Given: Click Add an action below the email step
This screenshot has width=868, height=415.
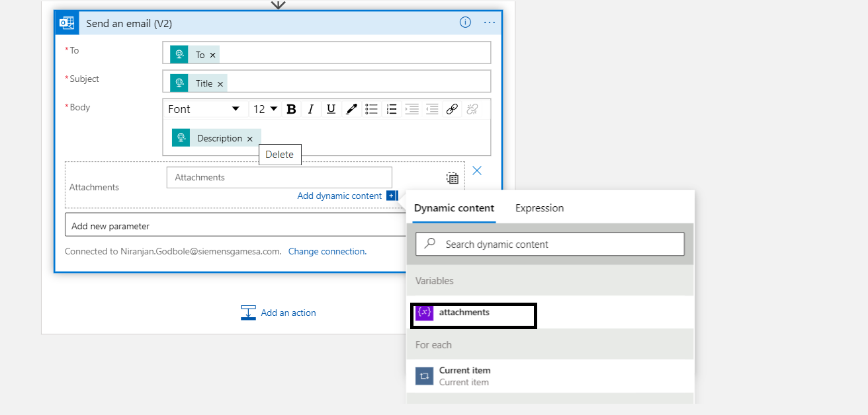Looking at the screenshot, I should pyautogui.click(x=288, y=312).
